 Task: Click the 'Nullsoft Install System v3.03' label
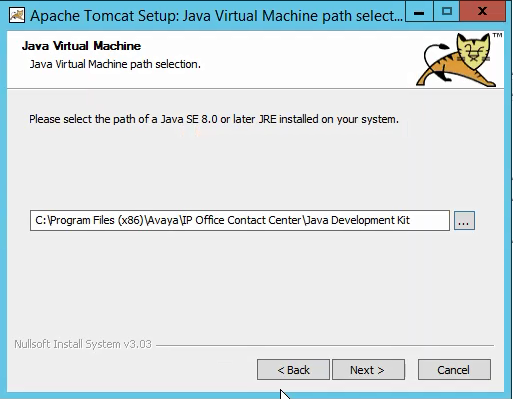click(83, 344)
